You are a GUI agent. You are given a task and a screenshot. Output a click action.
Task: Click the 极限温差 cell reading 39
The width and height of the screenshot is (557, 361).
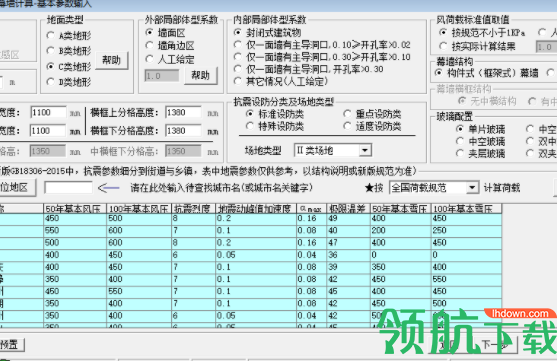(348, 267)
